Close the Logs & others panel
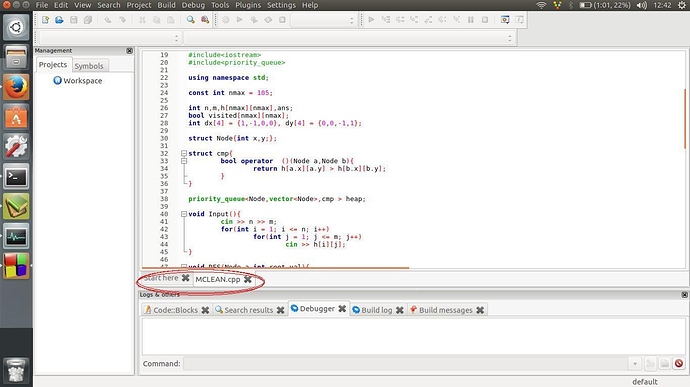690x387 pixels. 684,295
